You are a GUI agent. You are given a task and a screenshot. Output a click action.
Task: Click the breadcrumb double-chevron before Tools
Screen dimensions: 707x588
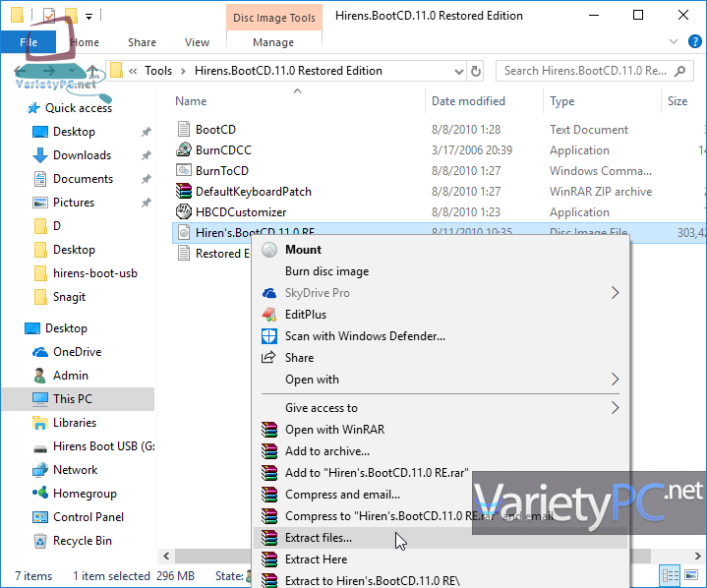[133, 71]
